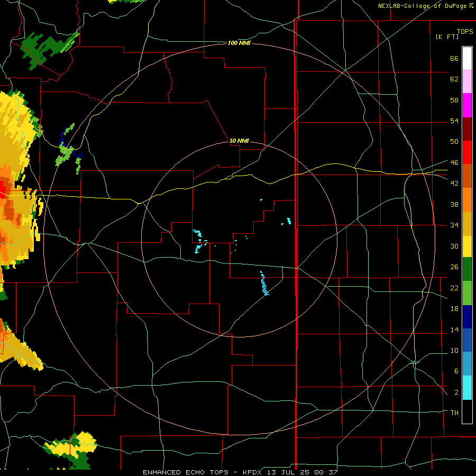Click the TH legend label
Image resolution: width=476 pixels, height=476 pixels.
click(x=454, y=413)
